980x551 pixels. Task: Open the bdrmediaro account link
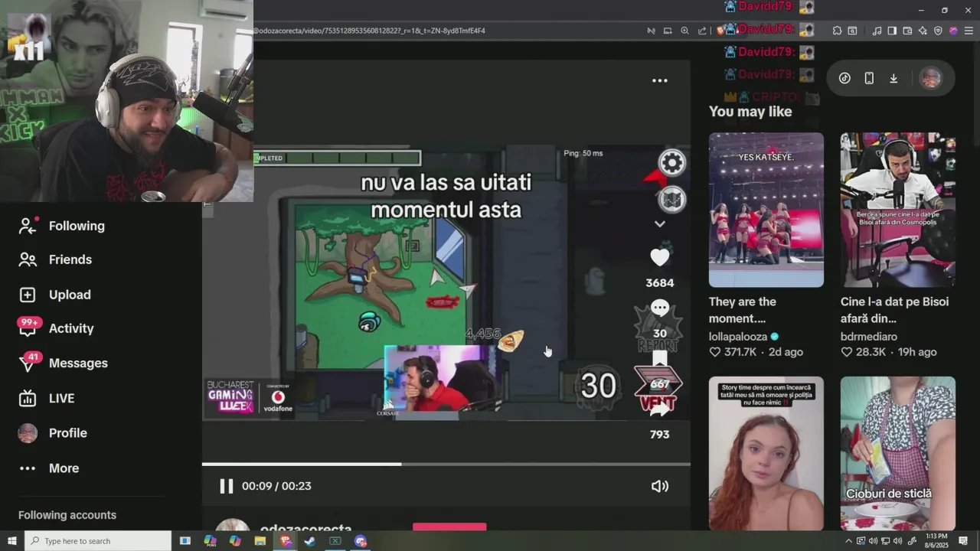tap(868, 337)
